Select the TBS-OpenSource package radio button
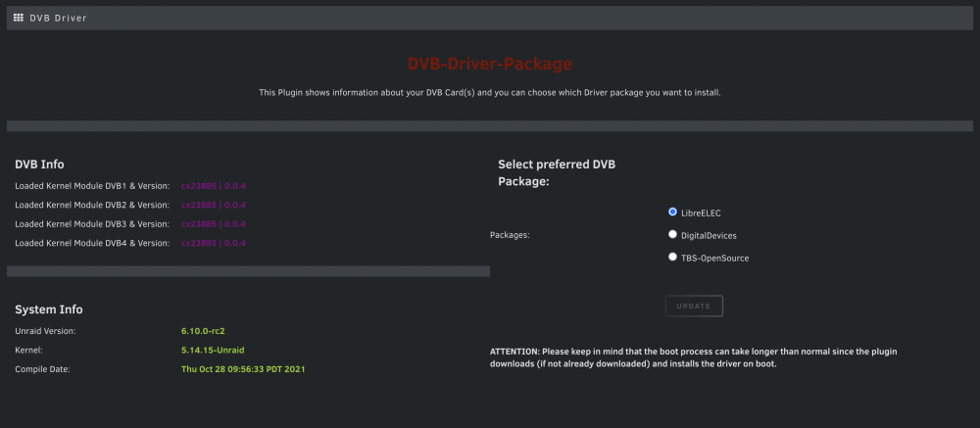 click(x=672, y=257)
